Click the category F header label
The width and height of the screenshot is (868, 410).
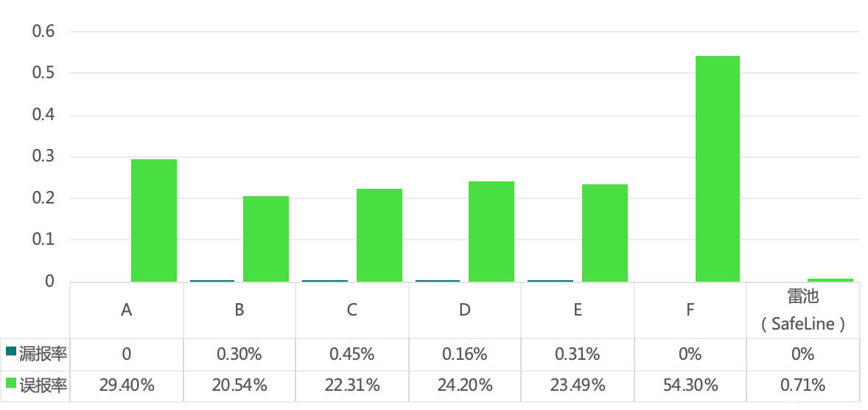[690, 310]
